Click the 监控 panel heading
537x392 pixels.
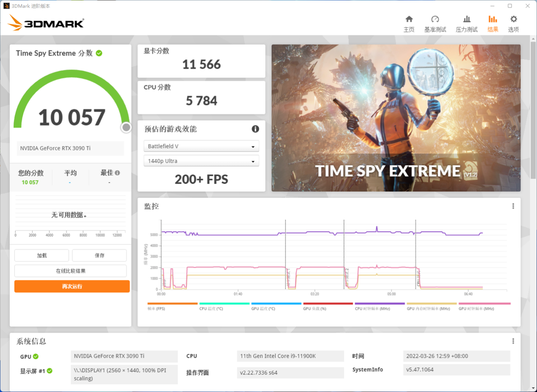point(151,206)
